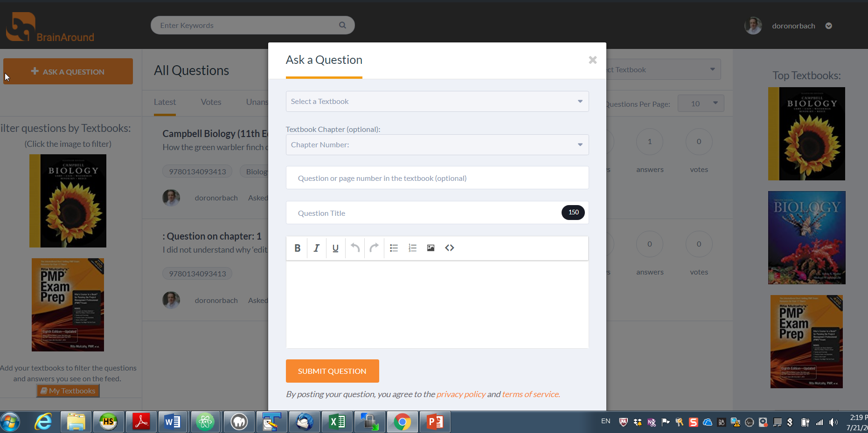
Task: Open the 'Question on chapter: 1' post
Action: 212,236
